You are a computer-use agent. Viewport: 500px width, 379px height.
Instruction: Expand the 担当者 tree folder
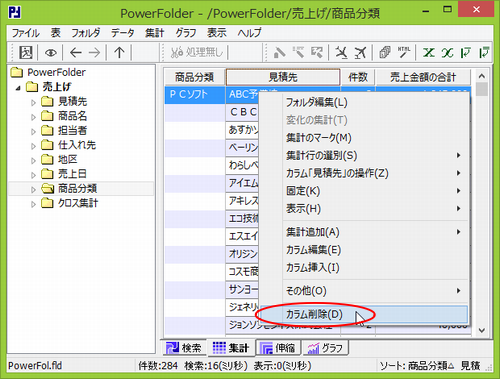coord(33,132)
